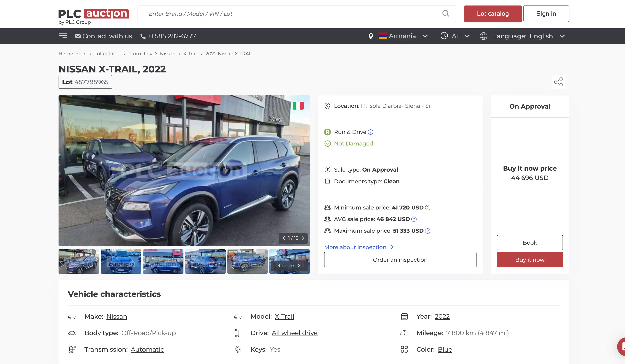Click Order an inspection button
Viewport: 625px width, 364px height.
tap(400, 260)
